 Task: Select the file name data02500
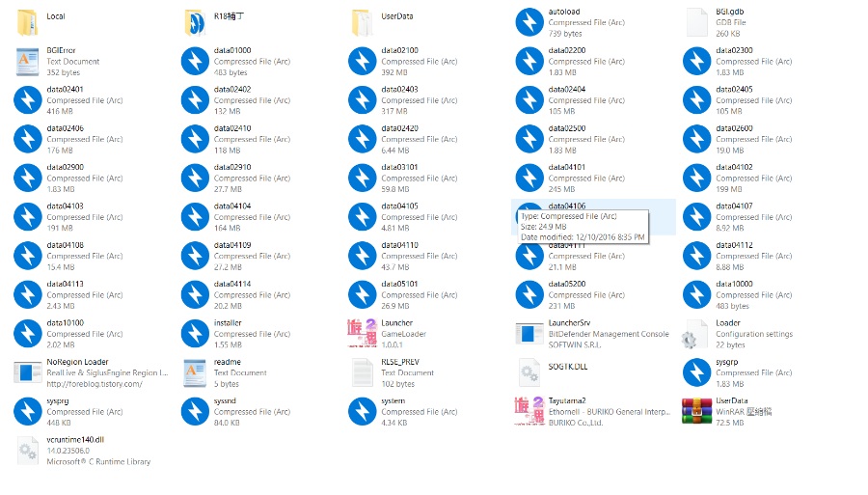567,128
